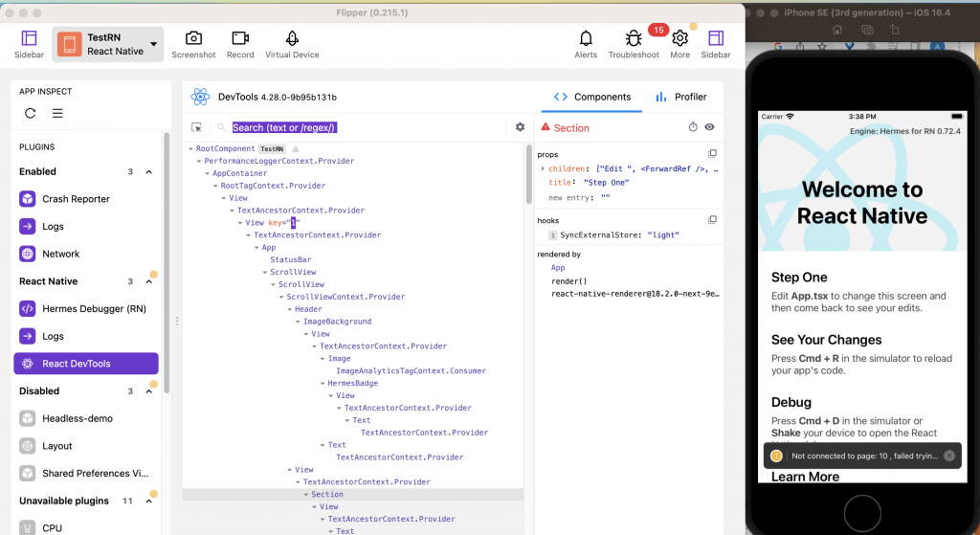The image size is (980, 535).
Task: Click Learn More heading in simulator
Action: click(805, 477)
